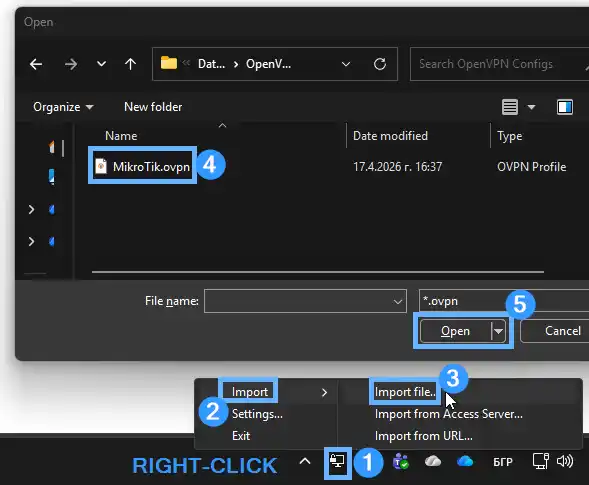The height and width of the screenshot is (485, 589).
Task: Select the Dat... breadcrumb segment
Action: coord(211,64)
